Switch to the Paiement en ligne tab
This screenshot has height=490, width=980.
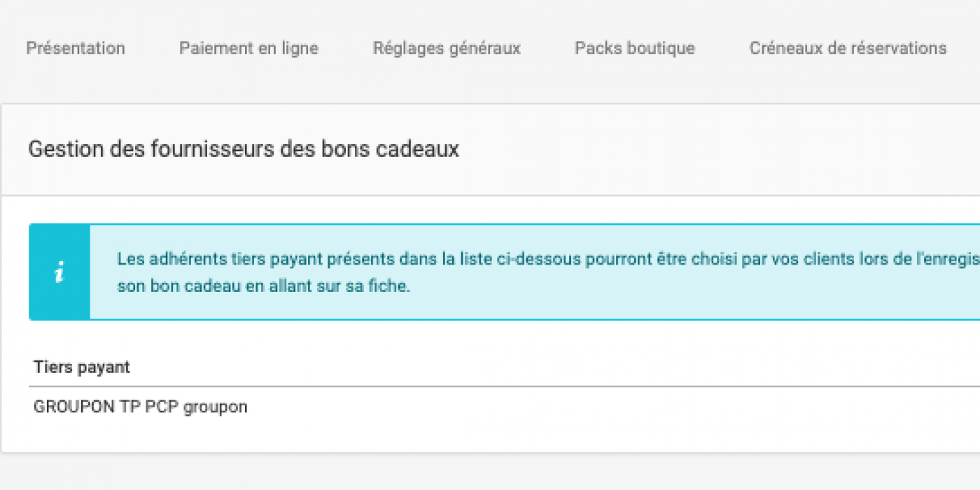tap(248, 48)
